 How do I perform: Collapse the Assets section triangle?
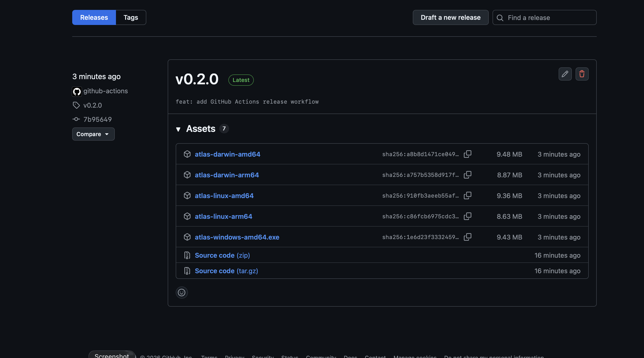tap(178, 129)
